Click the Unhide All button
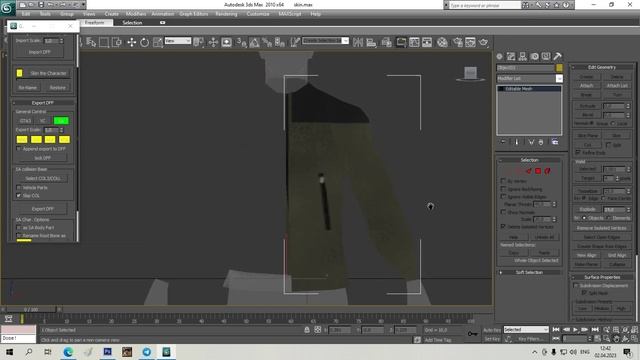Viewport: 640px width, 360px height. coord(544,237)
